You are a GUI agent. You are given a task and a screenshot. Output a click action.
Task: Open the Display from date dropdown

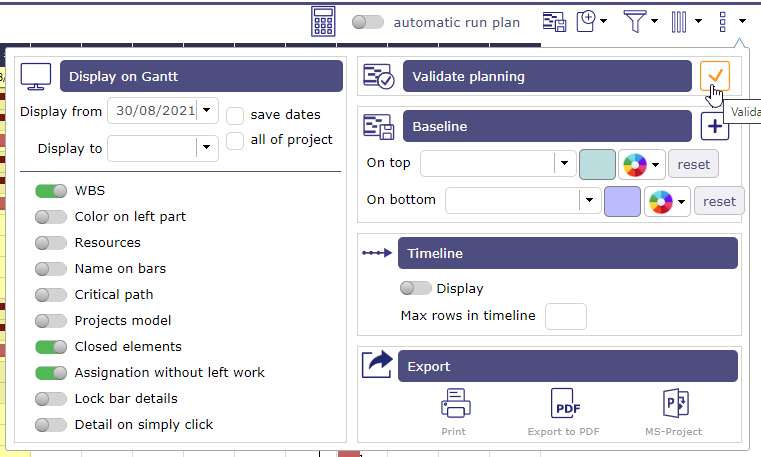click(x=207, y=111)
